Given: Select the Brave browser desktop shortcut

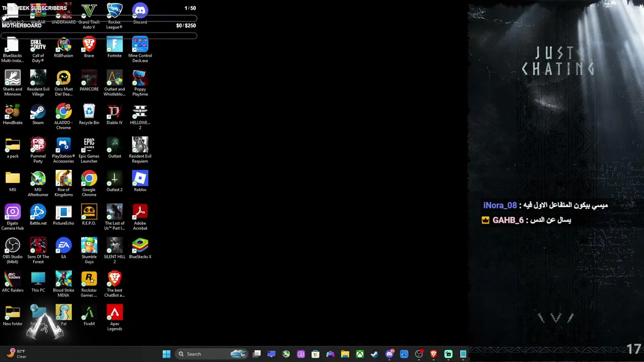Looking at the screenshot, I should pos(89,47).
